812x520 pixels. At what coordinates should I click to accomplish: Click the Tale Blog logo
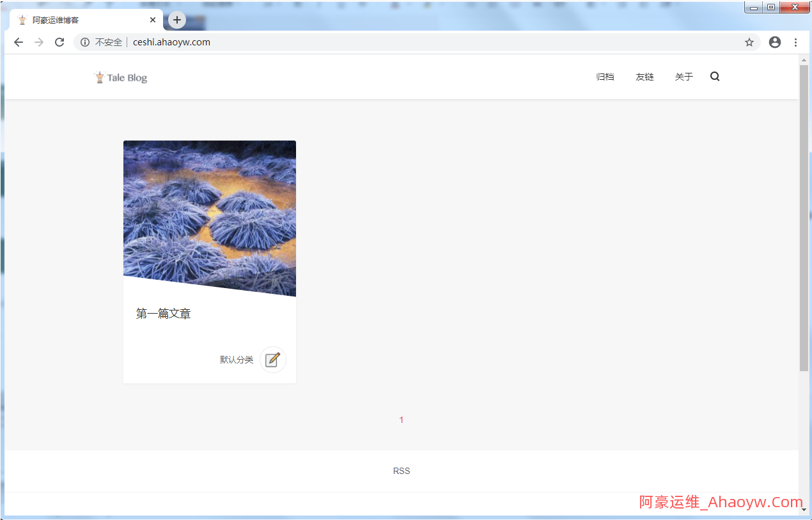coord(121,78)
